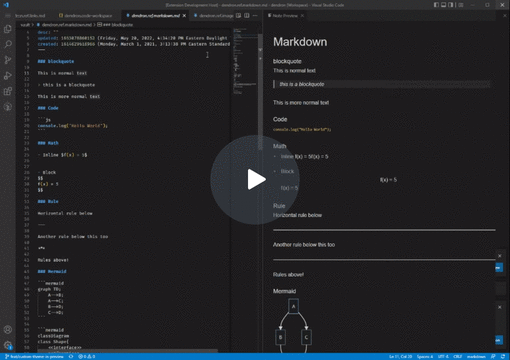
Task: Dismiss the lower notification with its X
Action: point(499,307)
